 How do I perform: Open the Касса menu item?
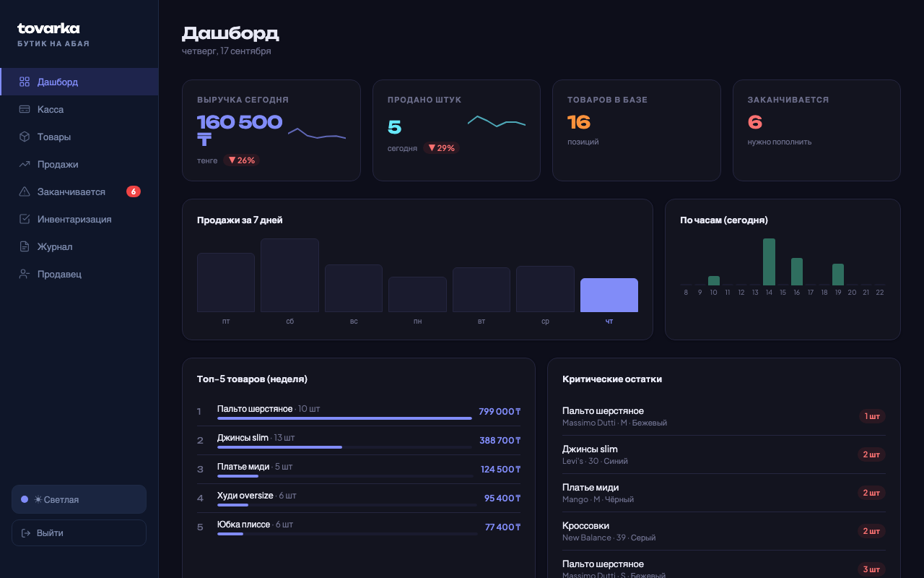pos(79,109)
